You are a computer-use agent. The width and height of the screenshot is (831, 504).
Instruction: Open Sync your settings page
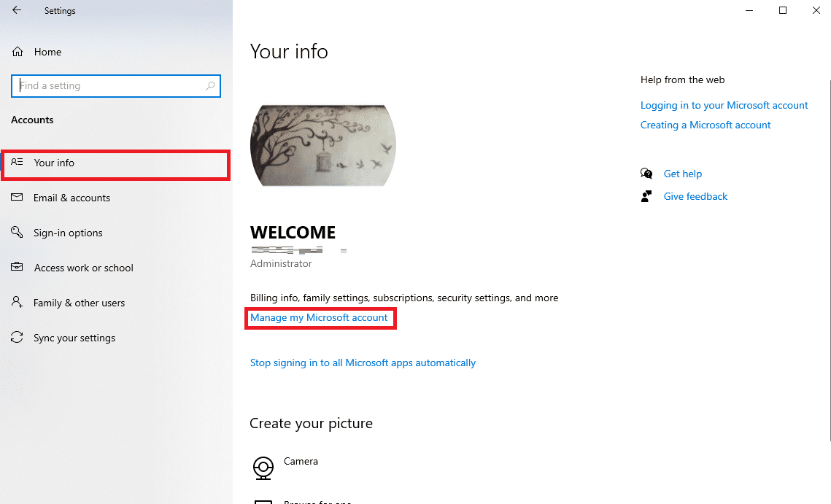pos(74,338)
